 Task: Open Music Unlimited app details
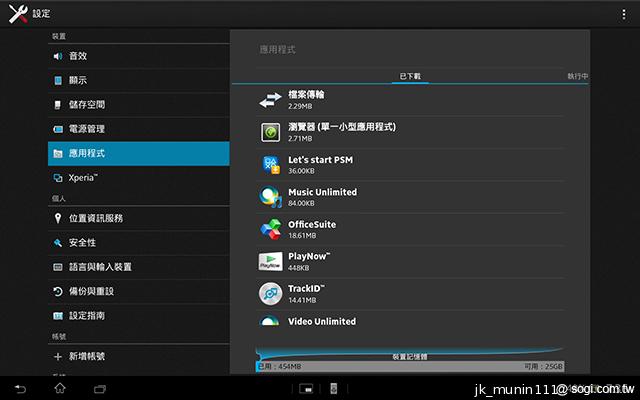coord(410,197)
